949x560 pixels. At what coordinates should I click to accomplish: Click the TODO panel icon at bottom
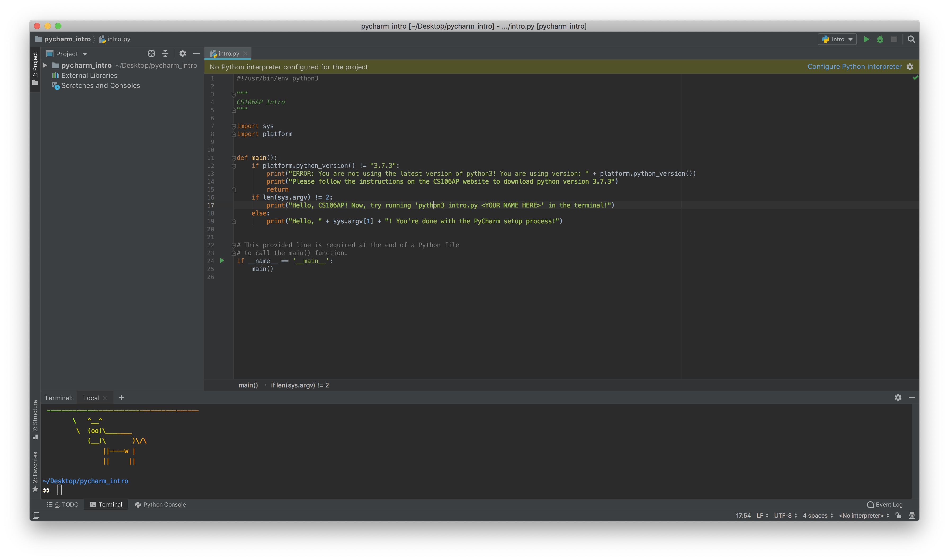(x=63, y=504)
